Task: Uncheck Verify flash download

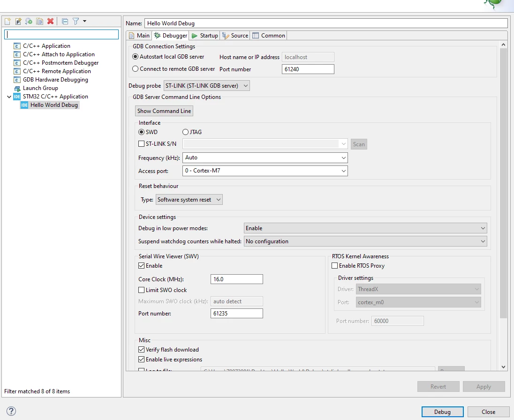Action: [141, 350]
